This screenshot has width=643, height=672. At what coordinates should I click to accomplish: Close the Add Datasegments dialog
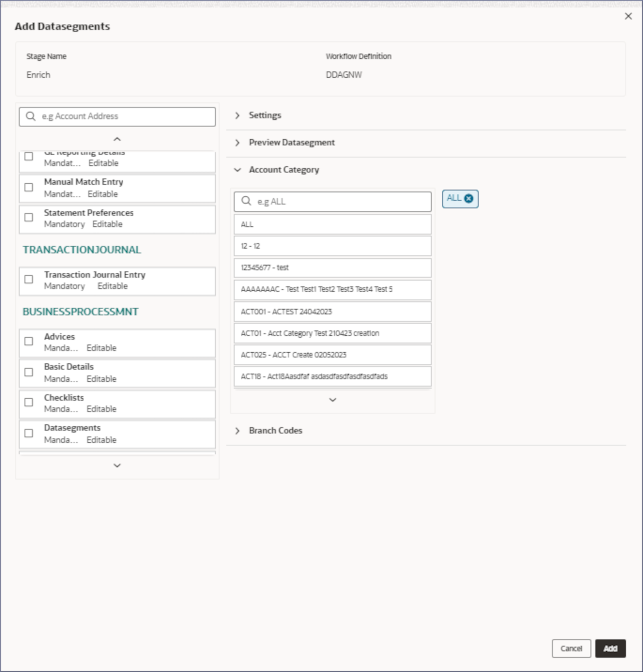(628, 16)
